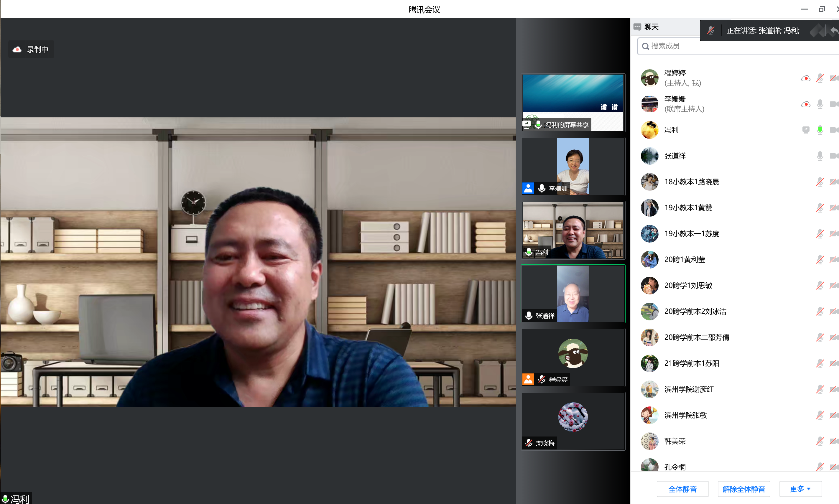The height and width of the screenshot is (504, 839).
Task: Toggle 张道祥's microphone in member list
Action: tap(820, 156)
